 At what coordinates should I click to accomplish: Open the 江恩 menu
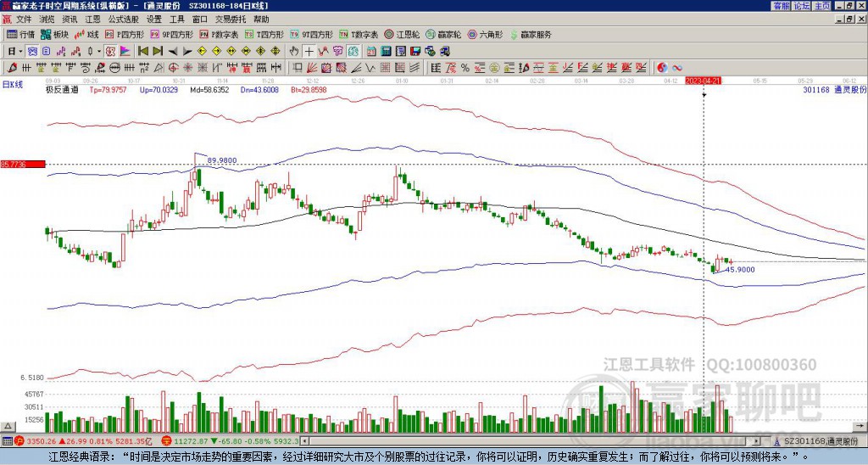click(x=92, y=20)
